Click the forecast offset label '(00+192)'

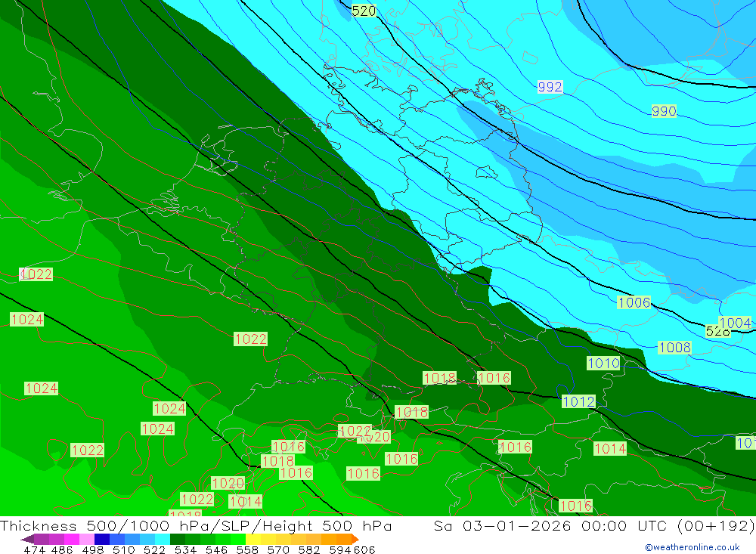716,525
